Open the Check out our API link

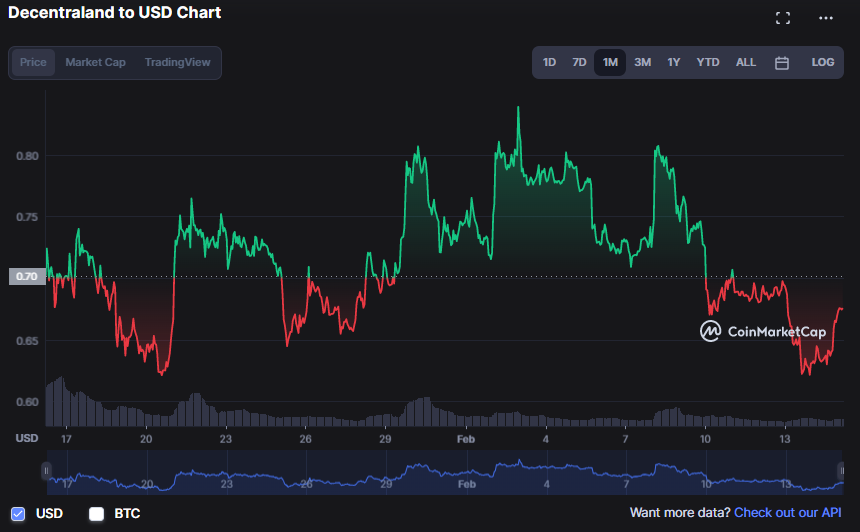(788, 513)
